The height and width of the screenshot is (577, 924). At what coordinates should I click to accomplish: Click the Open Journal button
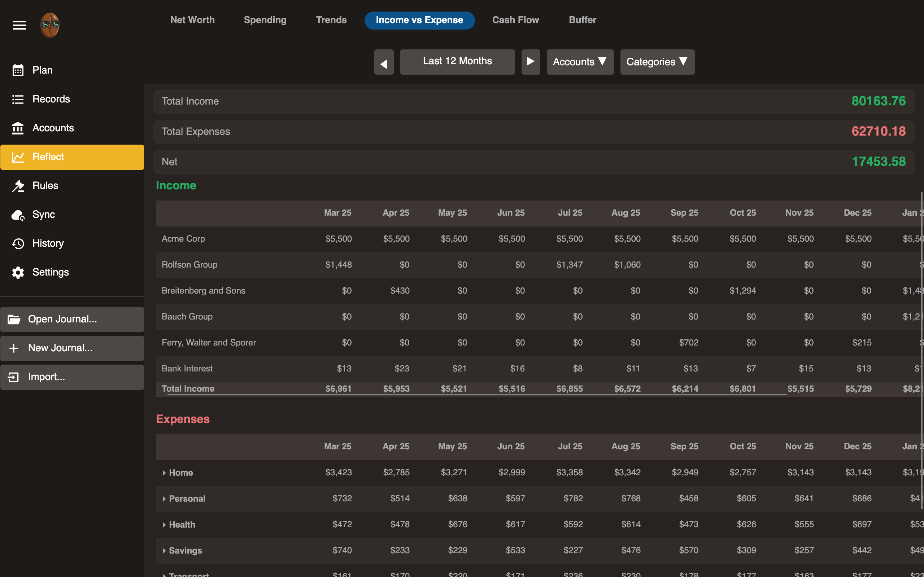point(72,320)
